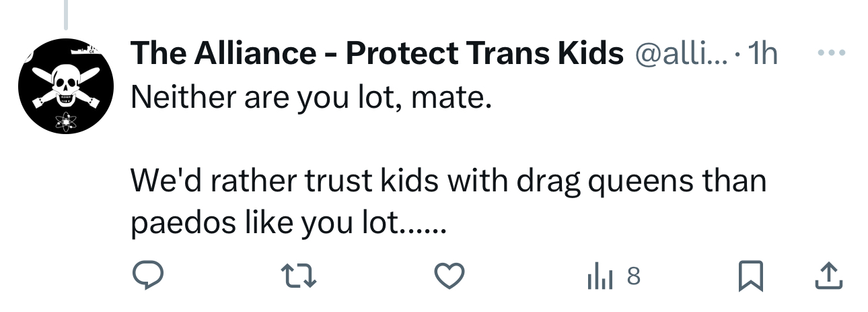Click the view count number 8
This screenshot has height=312, width=868.
click(632, 276)
